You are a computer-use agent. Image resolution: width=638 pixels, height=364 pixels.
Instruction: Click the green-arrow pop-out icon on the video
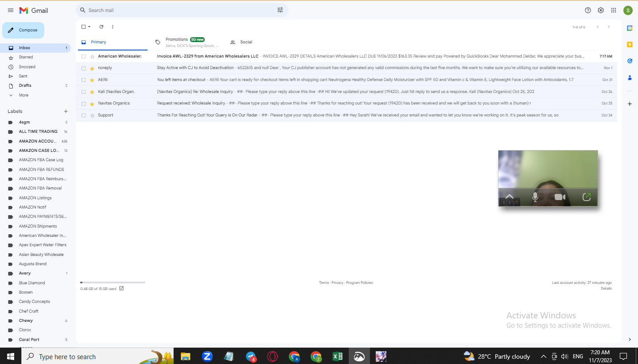point(586,197)
